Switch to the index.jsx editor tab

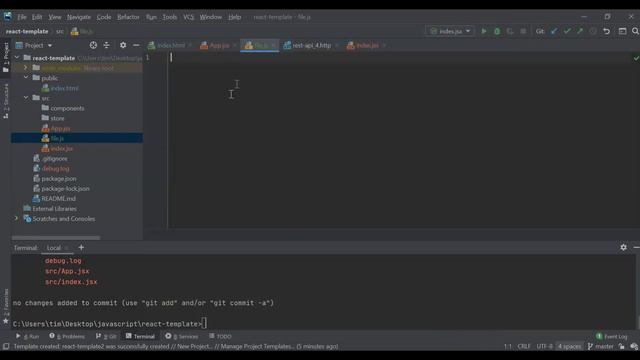coord(366,45)
